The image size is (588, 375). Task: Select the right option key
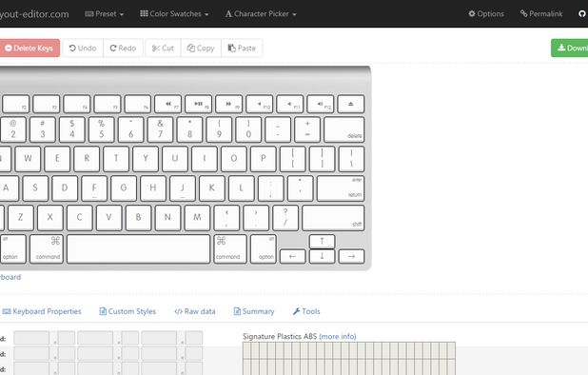264,249
